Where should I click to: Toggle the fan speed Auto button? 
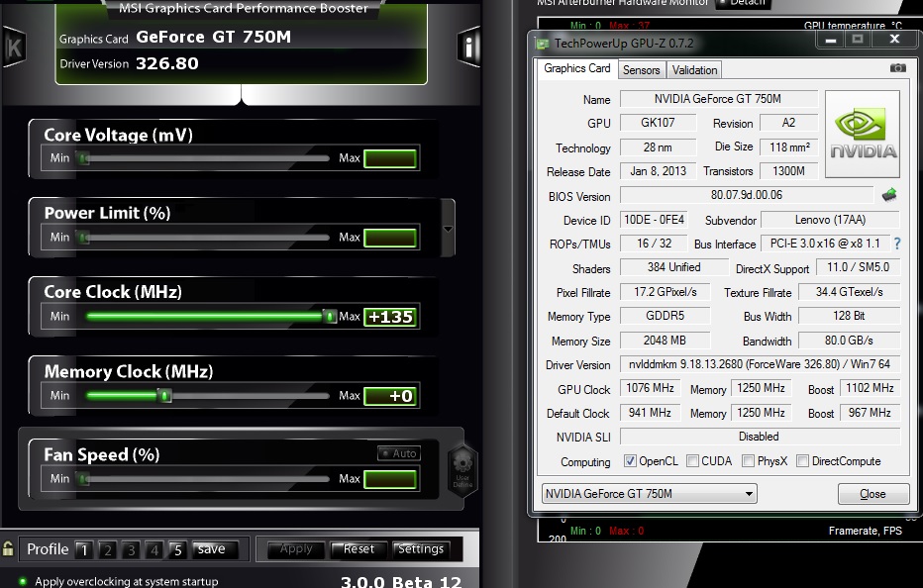click(399, 453)
